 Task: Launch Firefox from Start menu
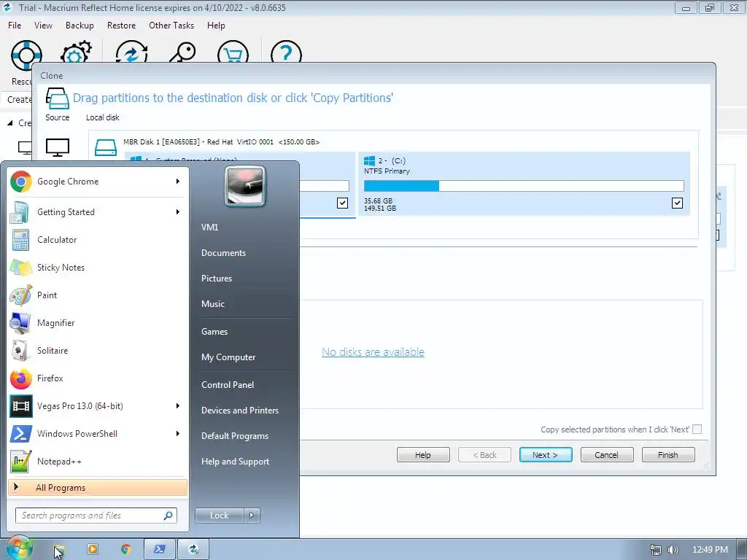coord(98,378)
